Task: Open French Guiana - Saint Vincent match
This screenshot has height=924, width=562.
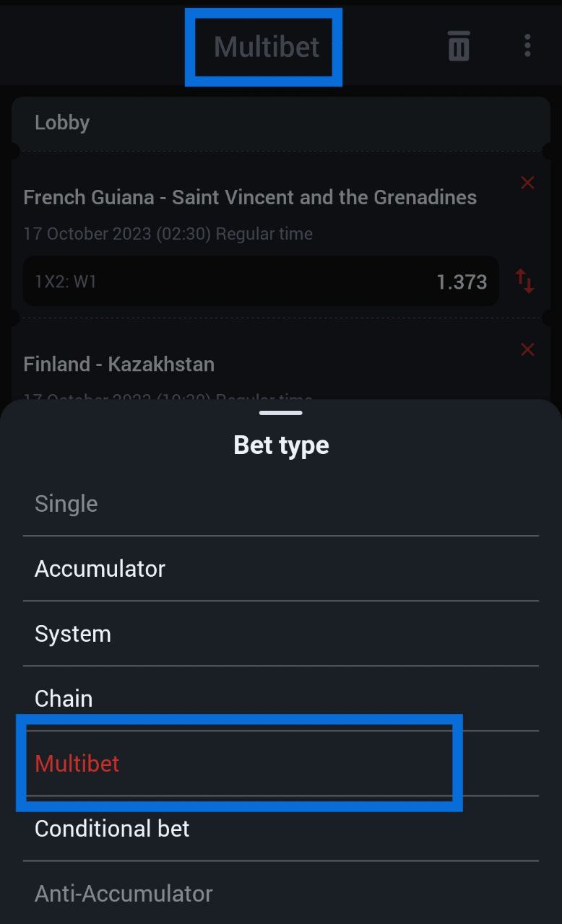Action: tap(250, 198)
